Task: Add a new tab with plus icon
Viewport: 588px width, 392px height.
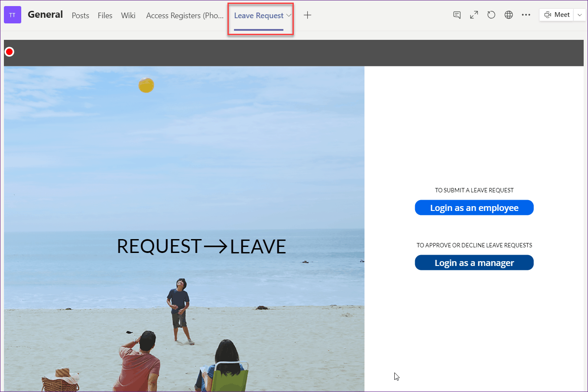Action: pyautogui.click(x=307, y=15)
